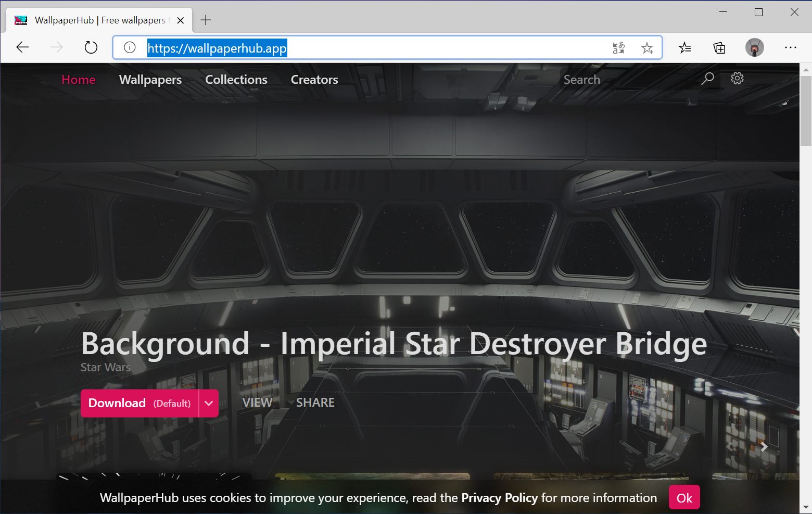Reload the page with the refresh icon
Image resolution: width=812 pixels, height=514 pixels.
pyautogui.click(x=91, y=48)
